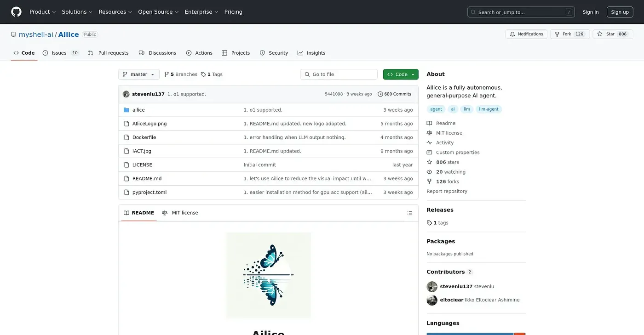
Task: Open pyproject.toml in the file list
Action: tap(149, 192)
